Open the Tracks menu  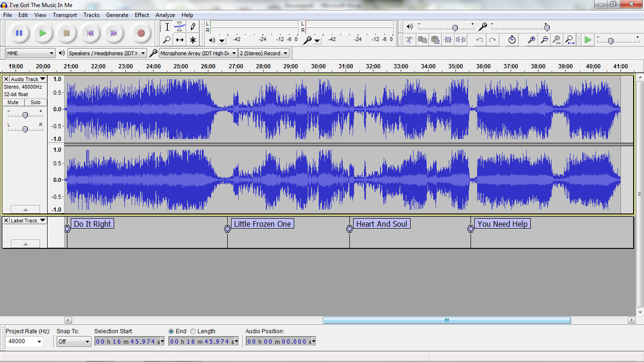[x=91, y=15]
